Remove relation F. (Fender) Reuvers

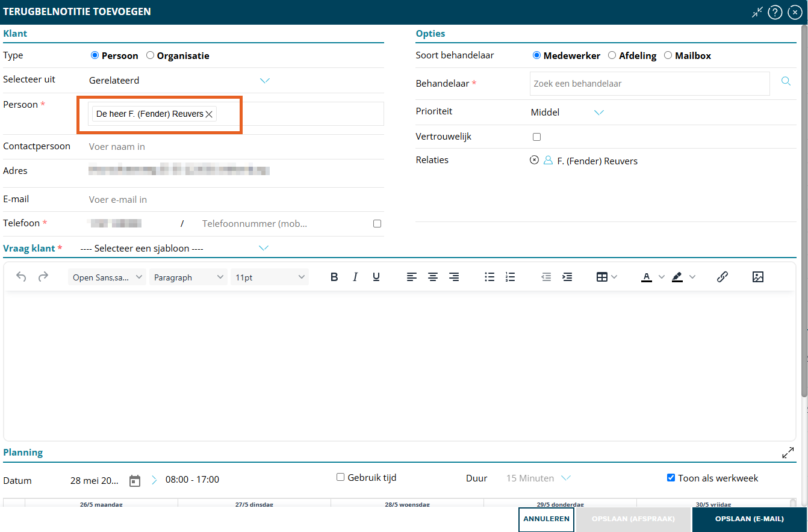click(x=534, y=160)
